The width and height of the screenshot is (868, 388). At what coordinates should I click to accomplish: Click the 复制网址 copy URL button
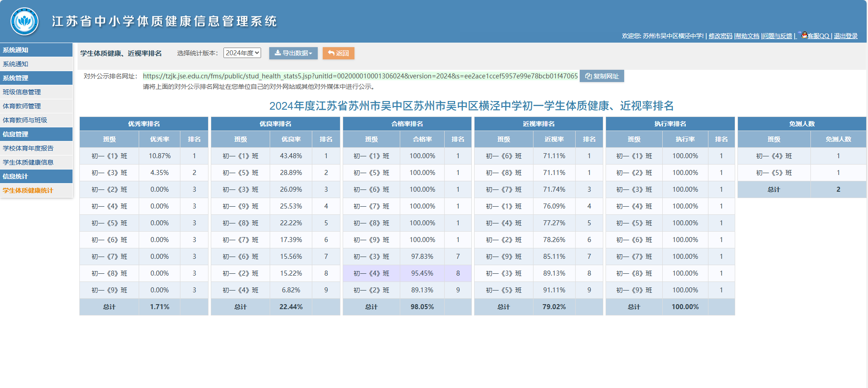click(601, 76)
